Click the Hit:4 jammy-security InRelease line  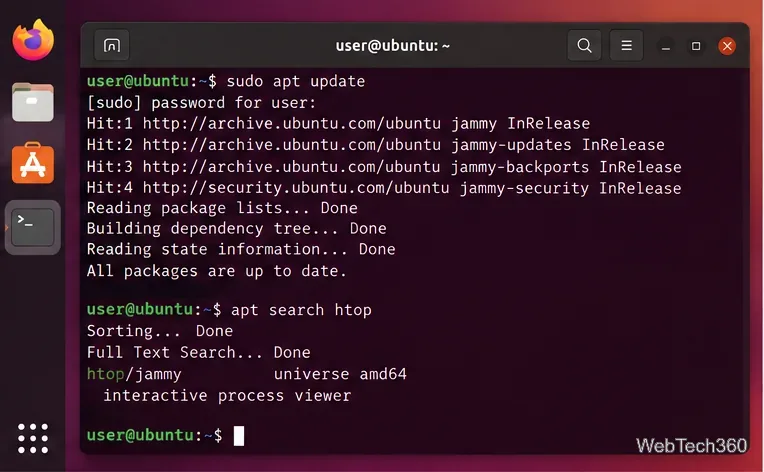point(384,188)
